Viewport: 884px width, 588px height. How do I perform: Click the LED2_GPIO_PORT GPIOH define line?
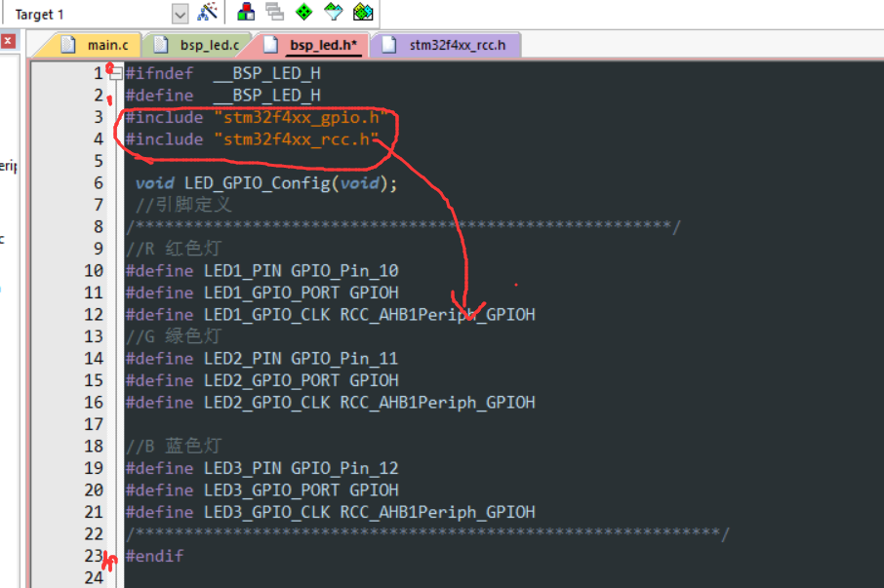pos(261,380)
